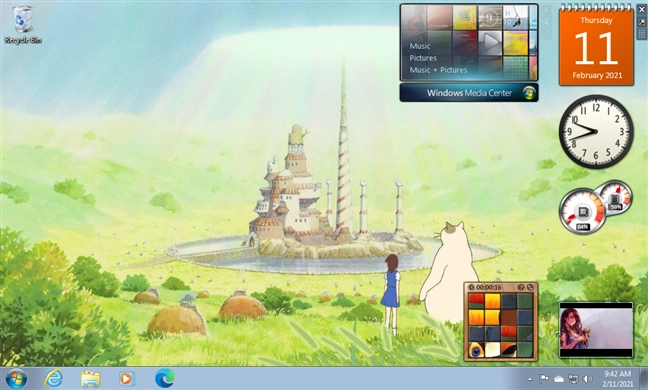Click the Windows Start orb
This screenshot has height=390, width=648.
[17, 378]
